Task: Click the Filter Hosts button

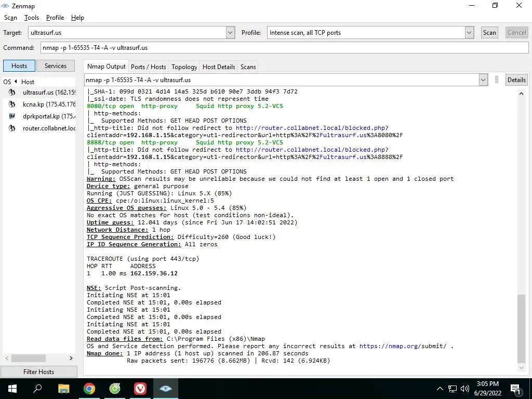Action: pos(38,372)
